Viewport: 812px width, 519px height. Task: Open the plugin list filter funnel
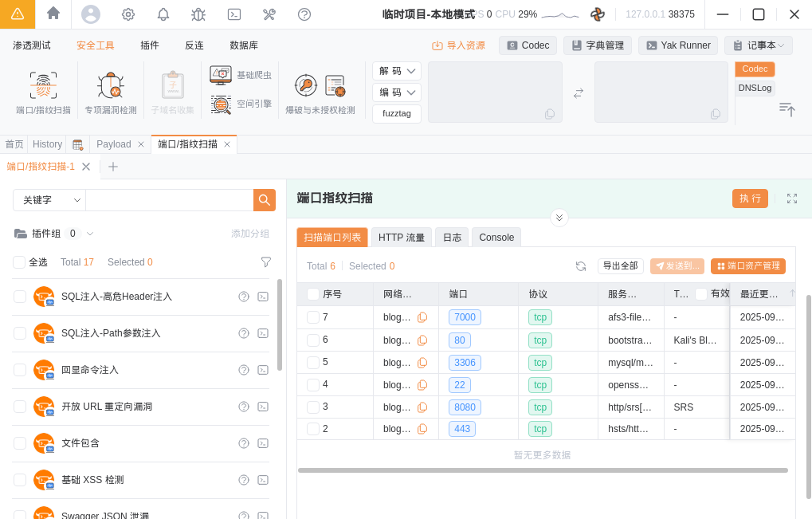265,262
